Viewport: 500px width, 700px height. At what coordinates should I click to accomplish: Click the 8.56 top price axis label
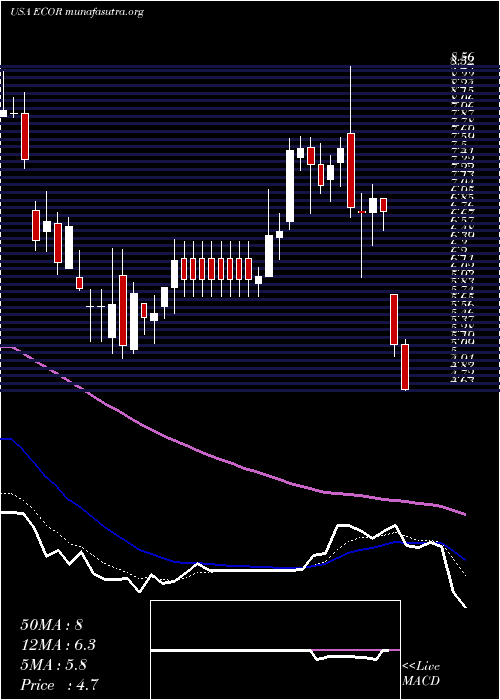462,57
